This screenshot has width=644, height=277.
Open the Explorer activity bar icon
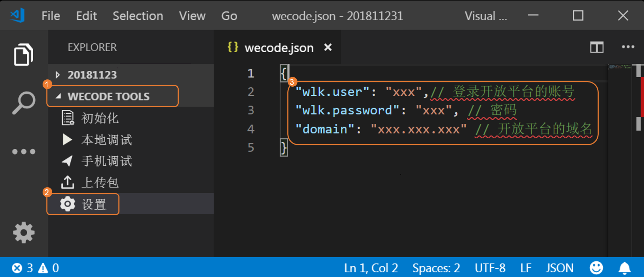point(24,54)
